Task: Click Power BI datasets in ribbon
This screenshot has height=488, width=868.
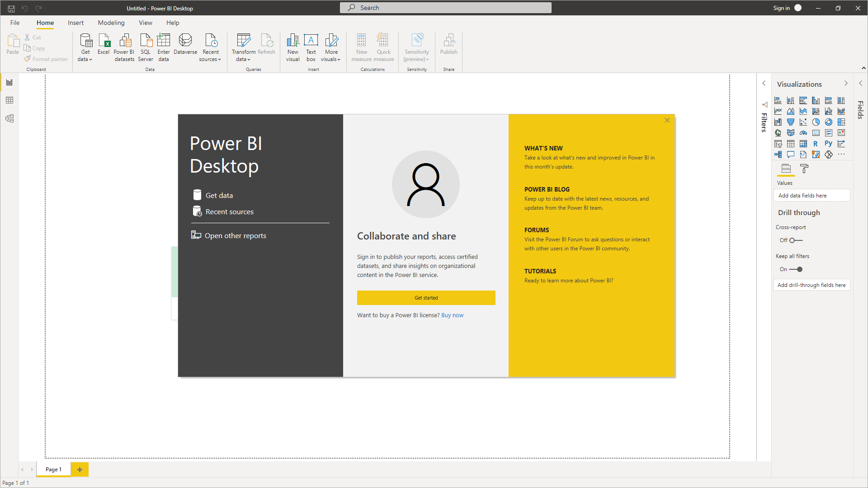Action: (124, 47)
